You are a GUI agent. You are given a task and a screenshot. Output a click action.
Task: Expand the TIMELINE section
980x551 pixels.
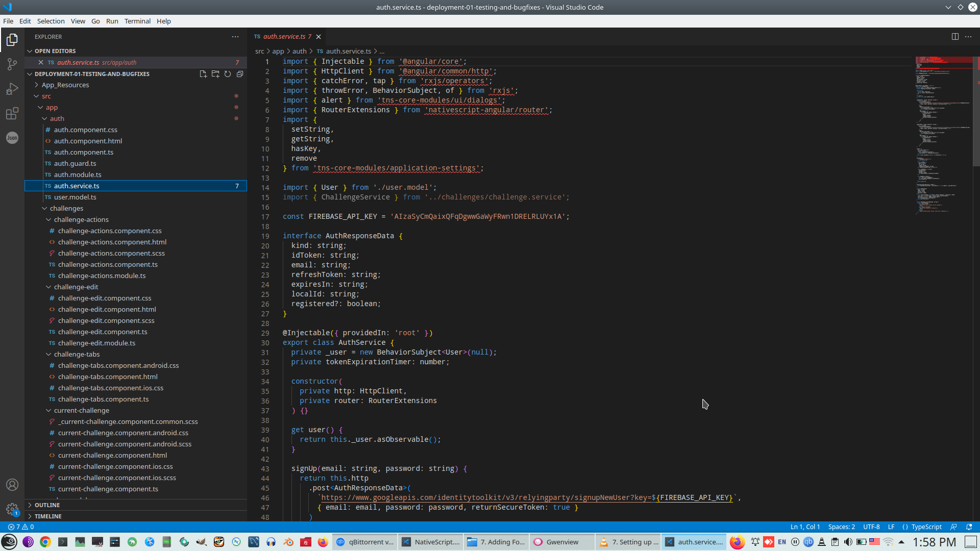click(48, 516)
